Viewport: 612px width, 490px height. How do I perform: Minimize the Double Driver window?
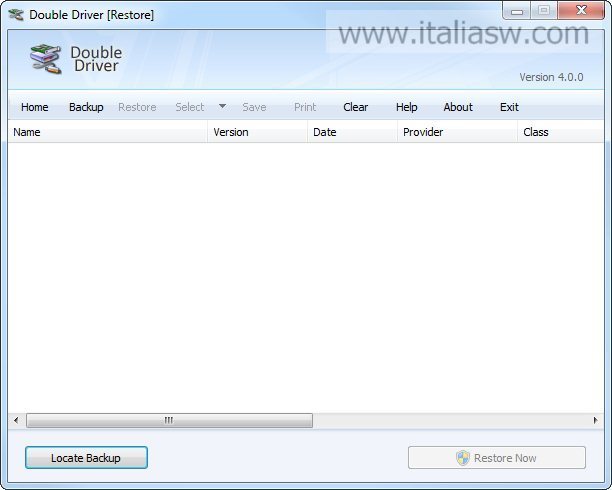(x=517, y=11)
